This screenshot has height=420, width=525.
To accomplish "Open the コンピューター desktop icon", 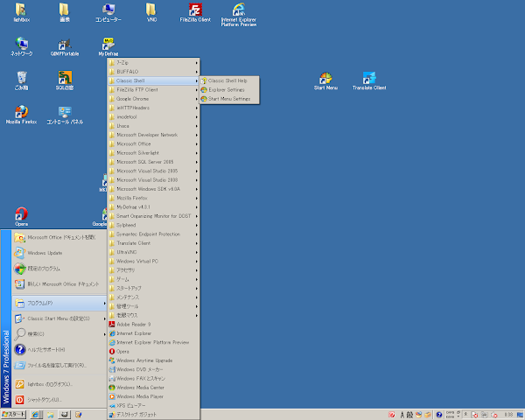I will click(108, 13).
